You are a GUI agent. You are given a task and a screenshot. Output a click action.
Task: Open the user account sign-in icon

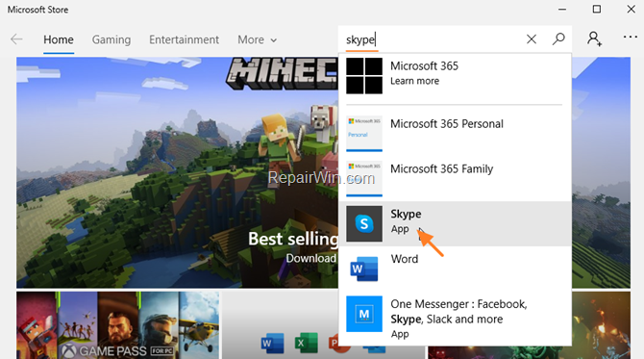594,38
